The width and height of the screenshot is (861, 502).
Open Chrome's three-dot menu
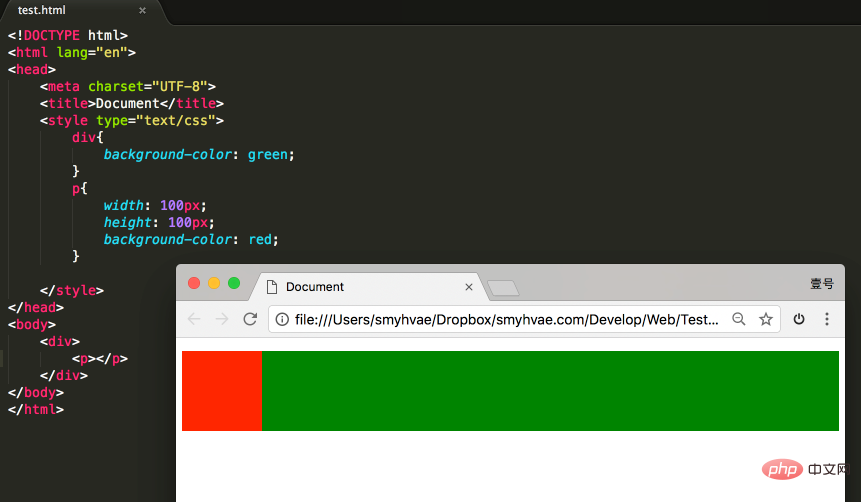click(x=827, y=319)
